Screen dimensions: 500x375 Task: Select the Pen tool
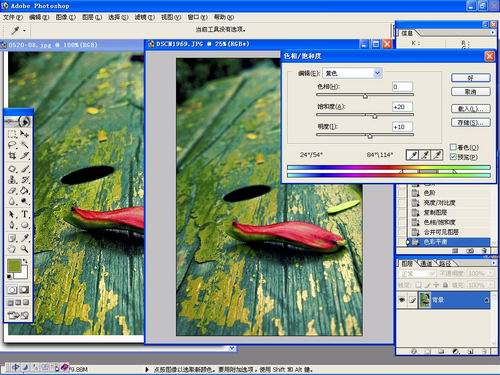tap(12, 225)
